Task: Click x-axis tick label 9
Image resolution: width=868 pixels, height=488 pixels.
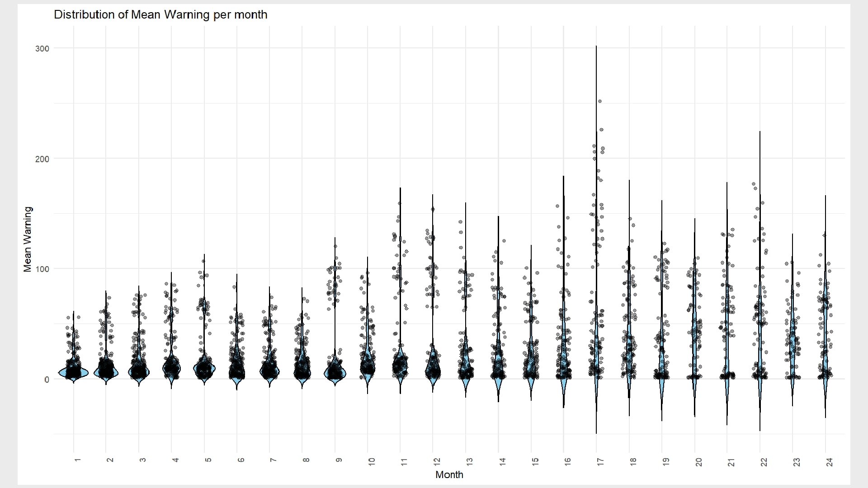Action: (339, 460)
